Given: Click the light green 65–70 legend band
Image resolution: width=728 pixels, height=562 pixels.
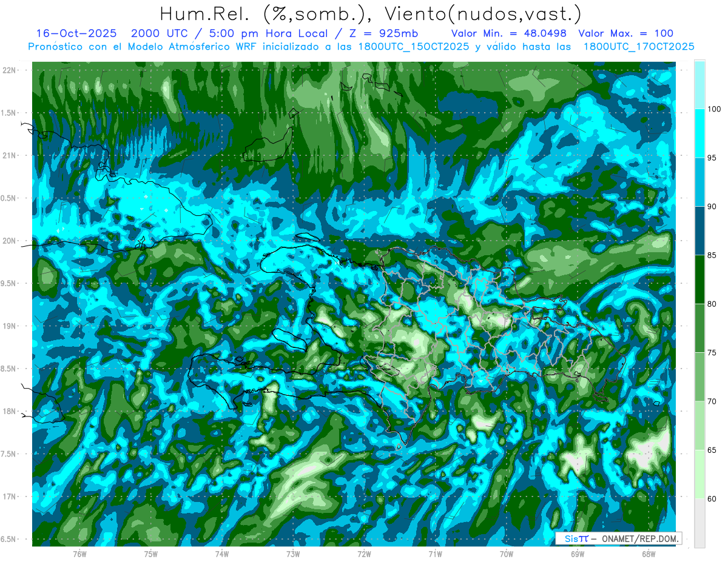Looking at the screenshot, I should (699, 426).
